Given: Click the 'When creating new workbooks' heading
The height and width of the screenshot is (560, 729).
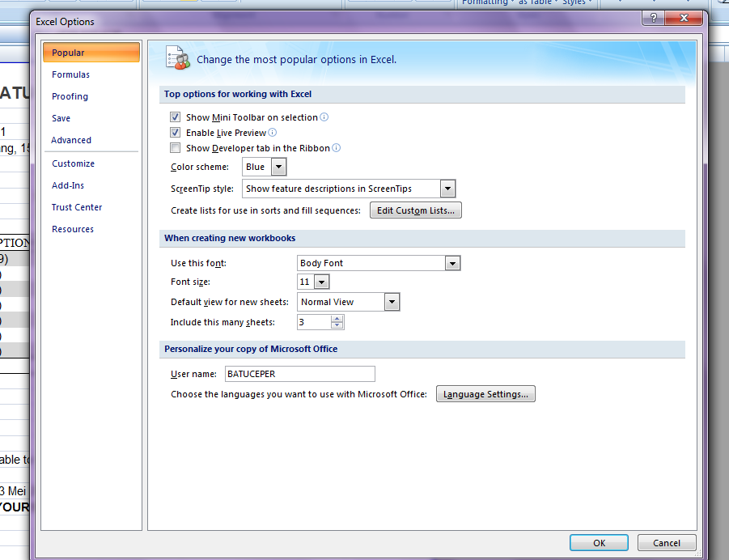Looking at the screenshot, I should click(230, 238).
